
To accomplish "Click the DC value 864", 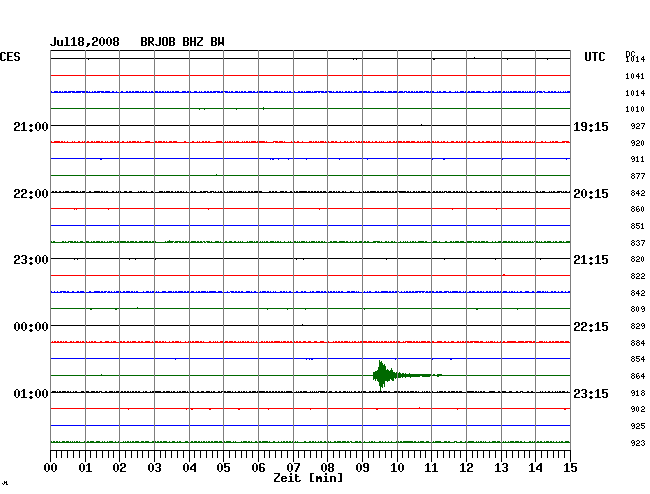I will click(638, 376).
